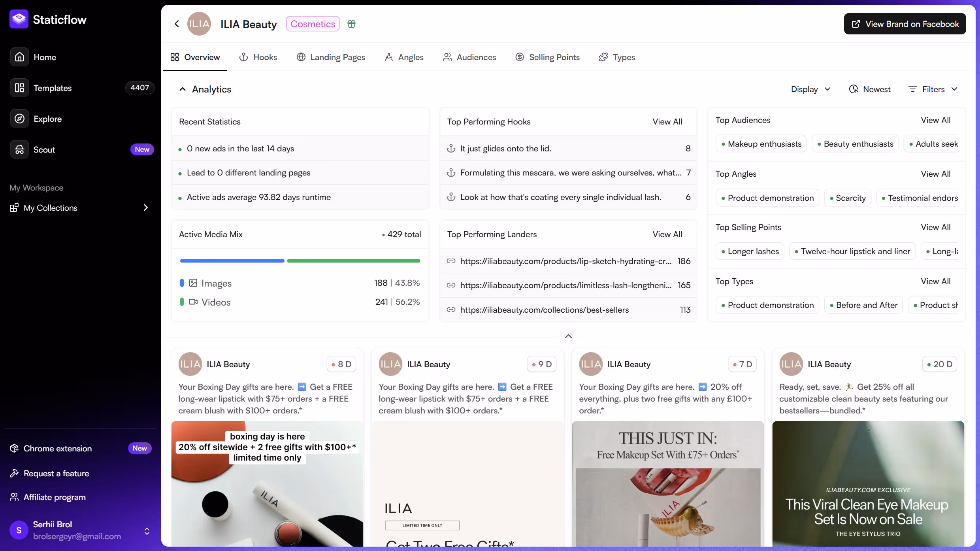Open the Scout sidebar icon
The width and height of the screenshot is (980, 551).
point(19,149)
